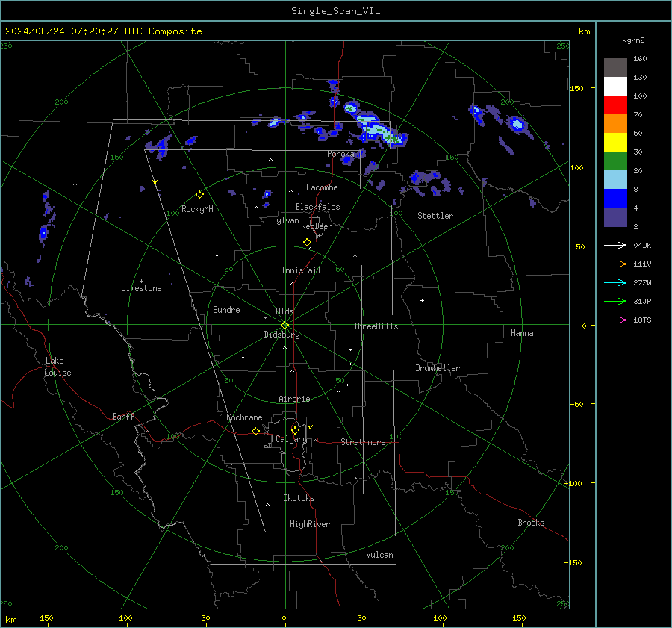Click the Lacombe city label
The height and width of the screenshot is (628, 672).
[322, 187]
